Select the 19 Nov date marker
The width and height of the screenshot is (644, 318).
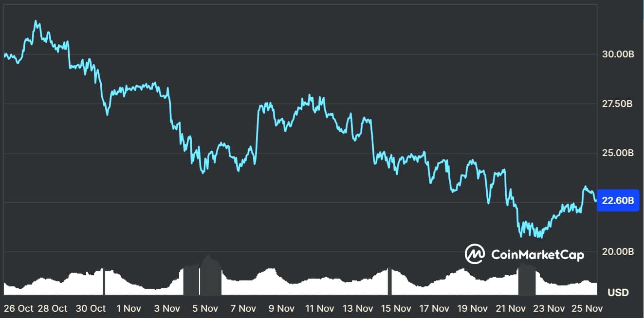click(x=472, y=308)
